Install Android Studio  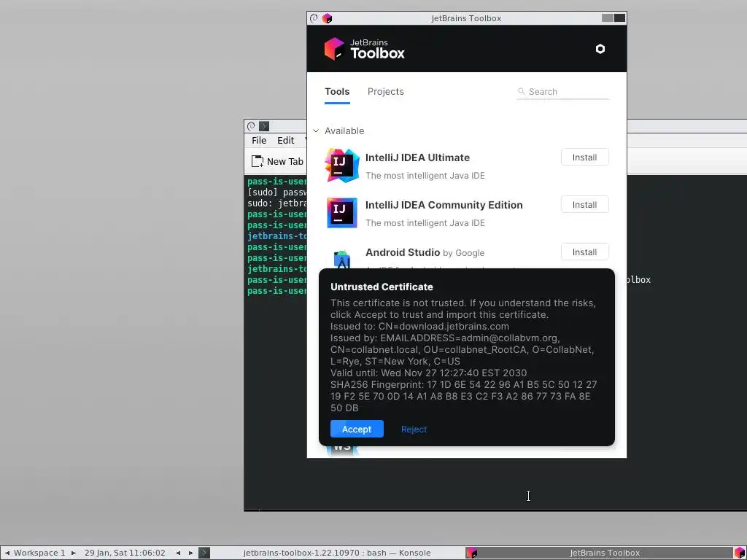click(x=584, y=252)
